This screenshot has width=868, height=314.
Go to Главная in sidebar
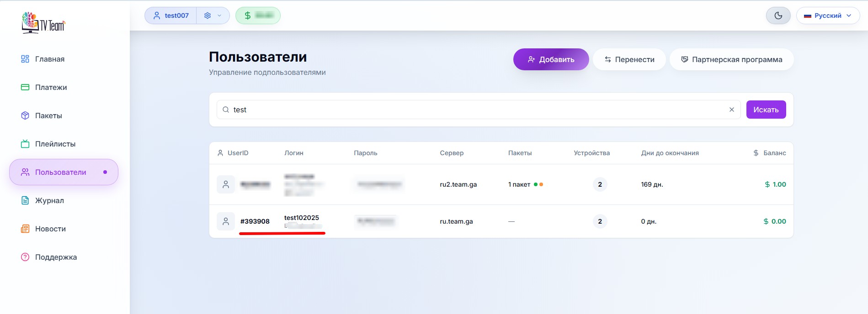coord(49,59)
